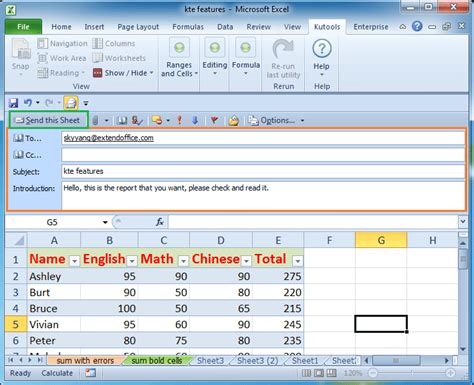Viewport: 474px width, 385px height.
Task: Open the Math column filter dropdown
Action: click(183, 261)
